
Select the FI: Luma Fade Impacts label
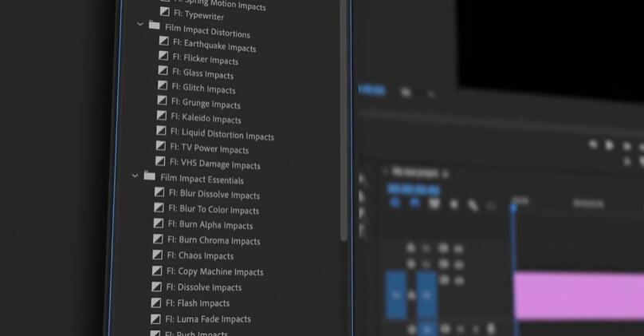(208, 319)
